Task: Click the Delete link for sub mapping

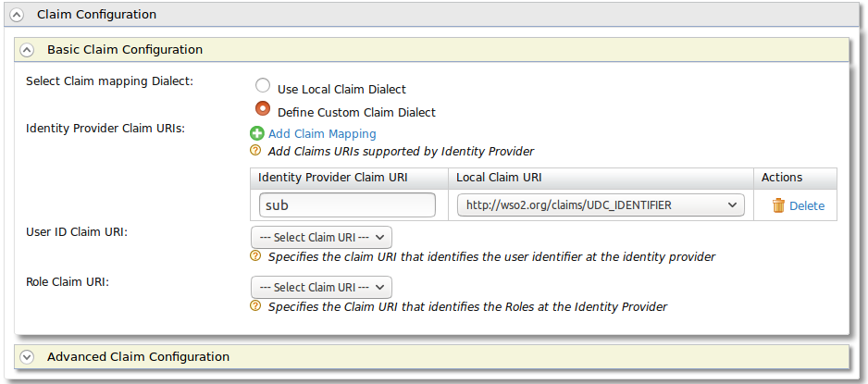Action: click(807, 205)
